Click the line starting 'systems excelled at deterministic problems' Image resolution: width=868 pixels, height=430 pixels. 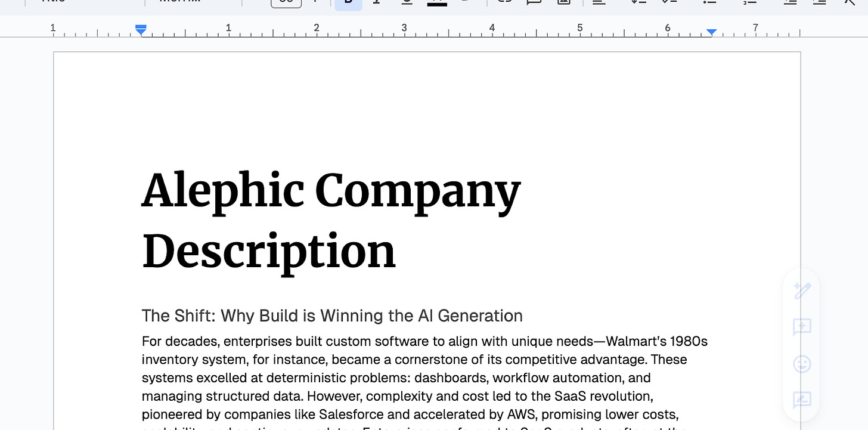coord(396,378)
